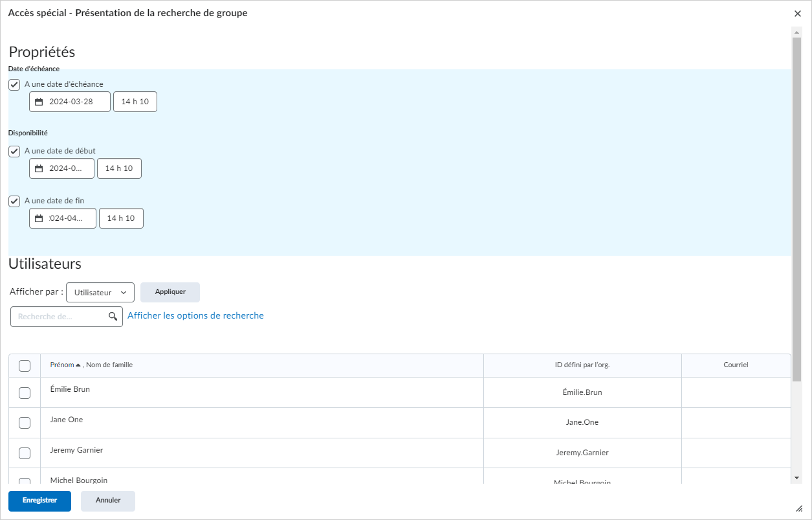The height and width of the screenshot is (520, 812).
Task: Select the checkbox for Émilie Brun
Action: click(x=25, y=392)
